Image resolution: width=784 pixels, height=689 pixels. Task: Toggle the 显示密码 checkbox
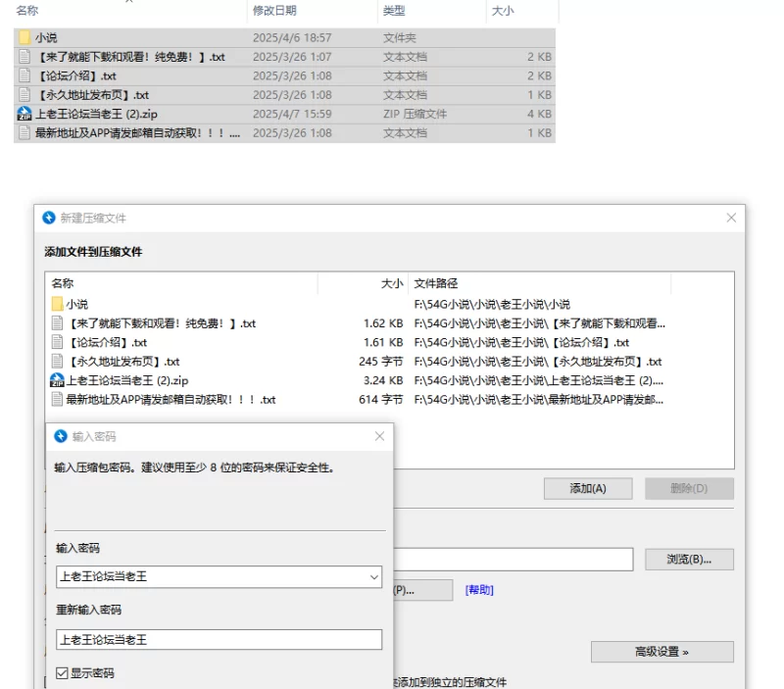tap(63, 673)
